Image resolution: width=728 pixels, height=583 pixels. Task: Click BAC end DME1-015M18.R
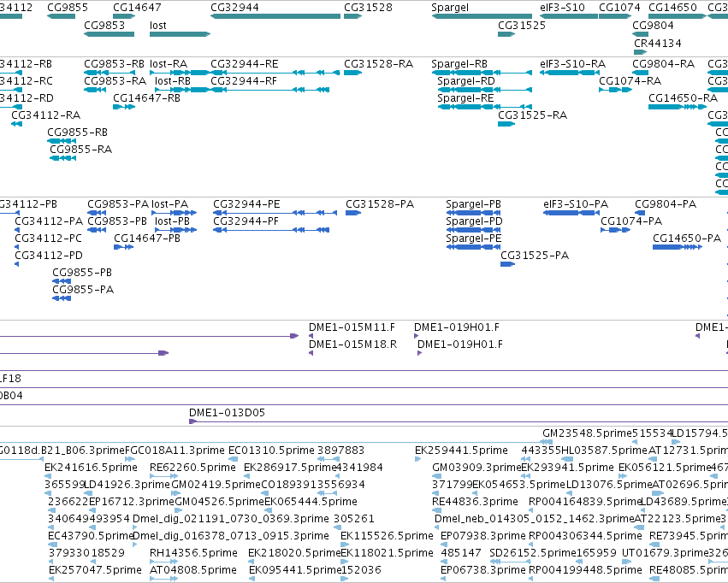[x=352, y=344]
